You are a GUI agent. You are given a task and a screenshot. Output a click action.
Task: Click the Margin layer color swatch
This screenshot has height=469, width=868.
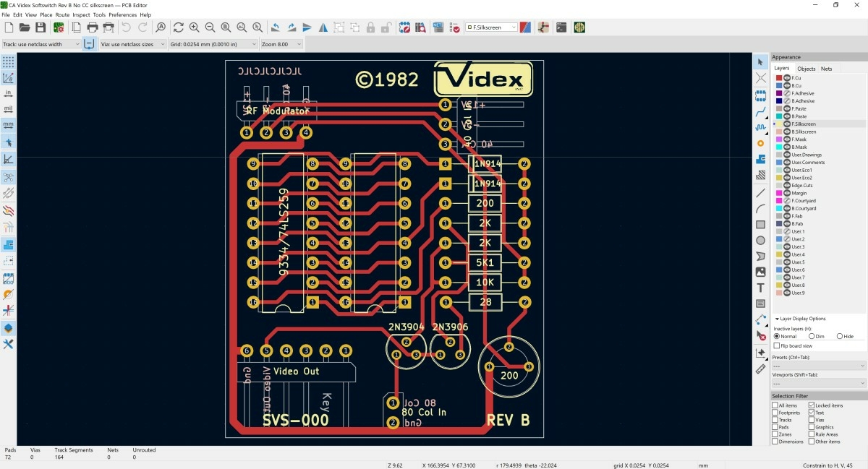[779, 193]
